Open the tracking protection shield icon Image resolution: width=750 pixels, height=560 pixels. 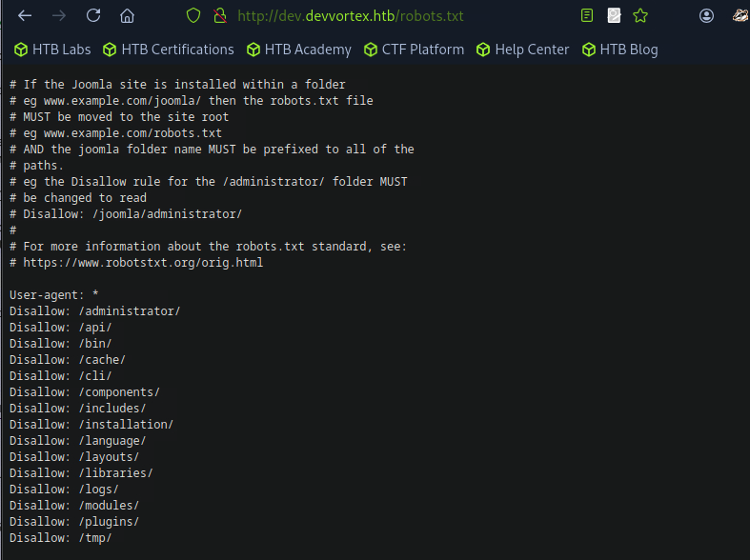tap(193, 16)
